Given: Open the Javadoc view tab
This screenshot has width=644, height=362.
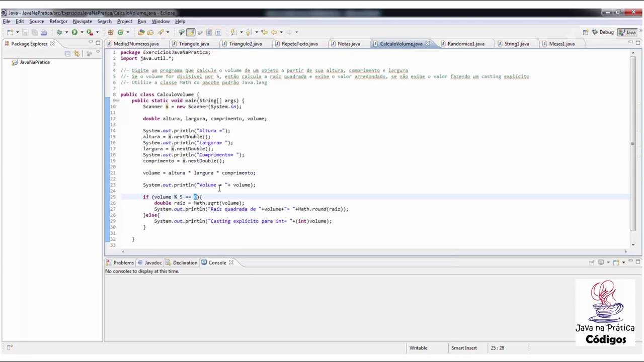Looking at the screenshot, I should 150,262.
